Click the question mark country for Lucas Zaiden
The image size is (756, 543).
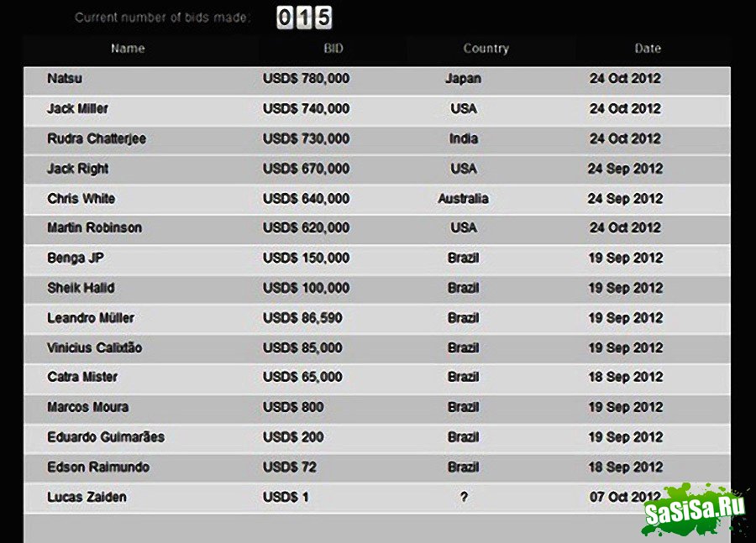[464, 497]
